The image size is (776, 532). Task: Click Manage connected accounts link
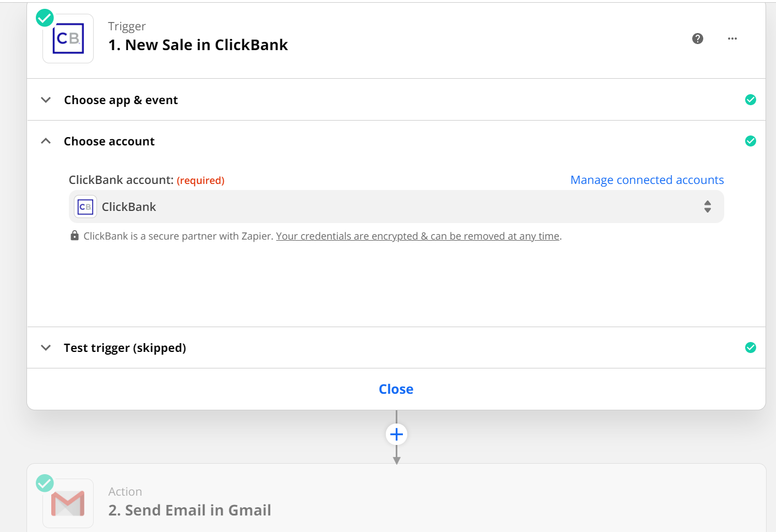647,180
